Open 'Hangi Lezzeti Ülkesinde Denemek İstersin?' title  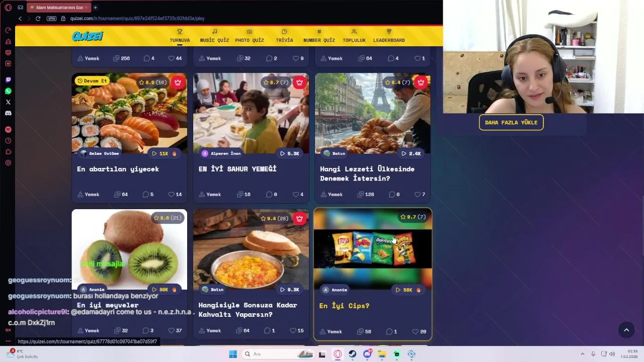pyautogui.click(x=367, y=173)
